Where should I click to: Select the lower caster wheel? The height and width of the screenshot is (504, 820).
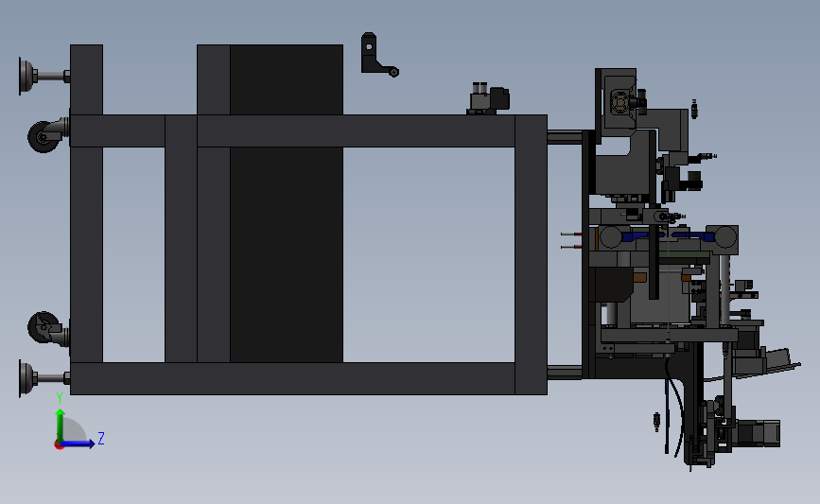pyautogui.click(x=44, y=328)
